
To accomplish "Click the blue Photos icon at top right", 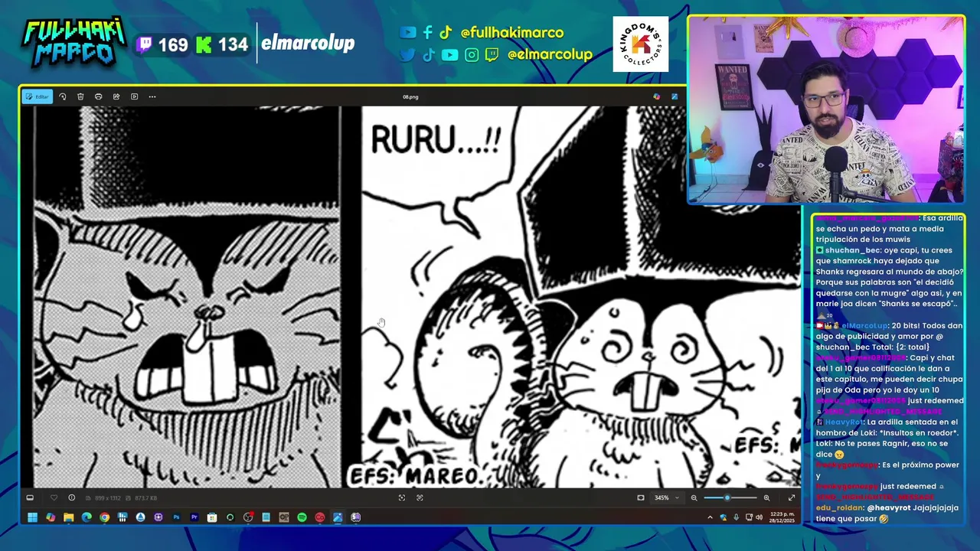I will [675, 96].
